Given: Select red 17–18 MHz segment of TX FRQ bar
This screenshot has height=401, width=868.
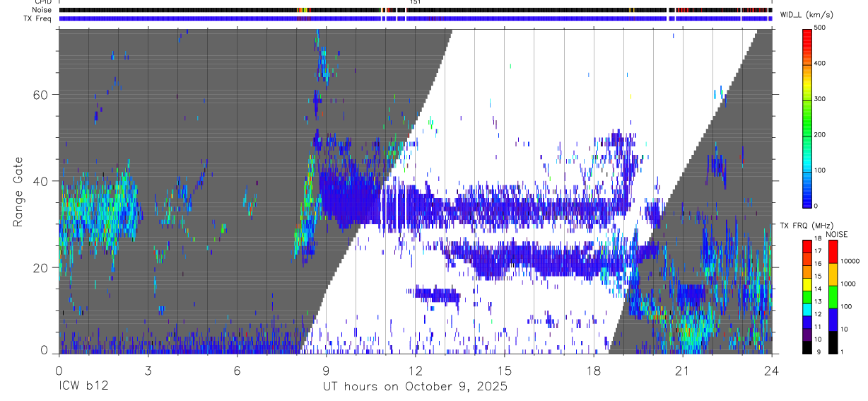Looking at the screenshot, I should (807, 245).
